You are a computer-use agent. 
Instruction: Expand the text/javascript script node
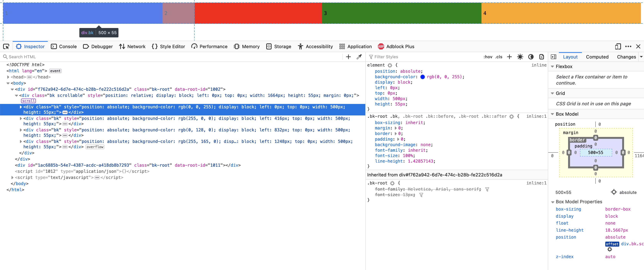click(12, 177)
